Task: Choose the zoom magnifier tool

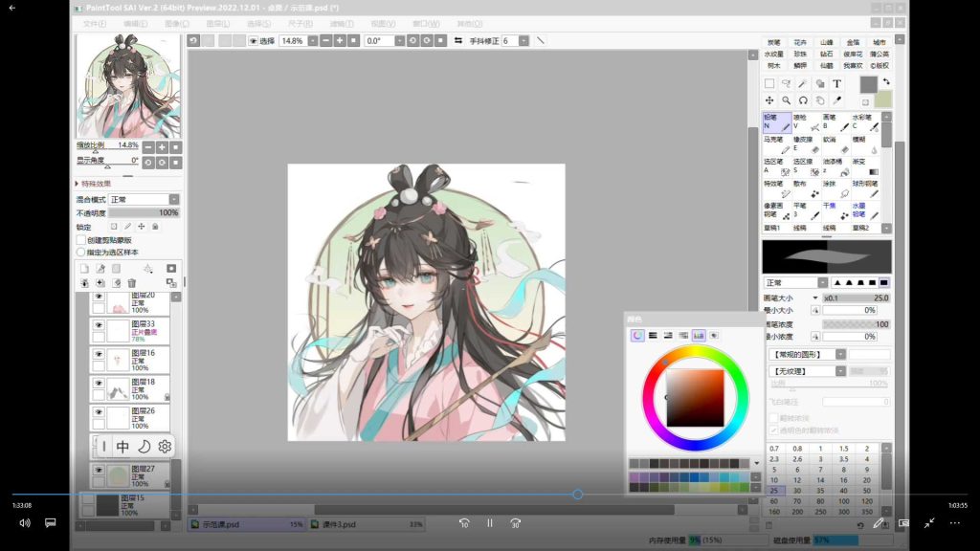Action: [787, 100]
